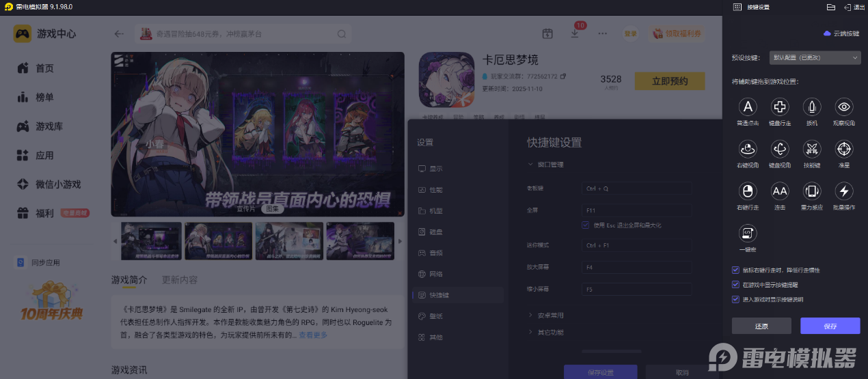Click the 迷你模式 shortcut field Ctrl + F1

(x=636, y=245)
